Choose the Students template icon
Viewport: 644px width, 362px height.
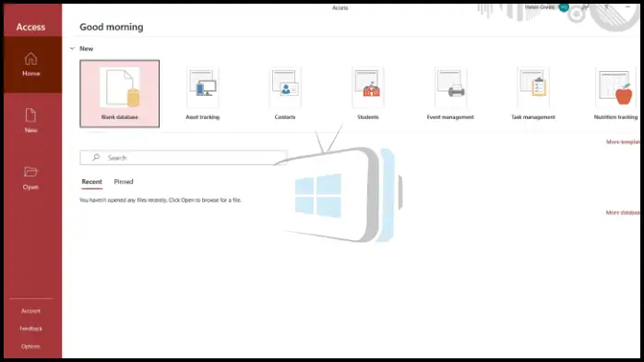pyautogui.click(x=368, y=88)
